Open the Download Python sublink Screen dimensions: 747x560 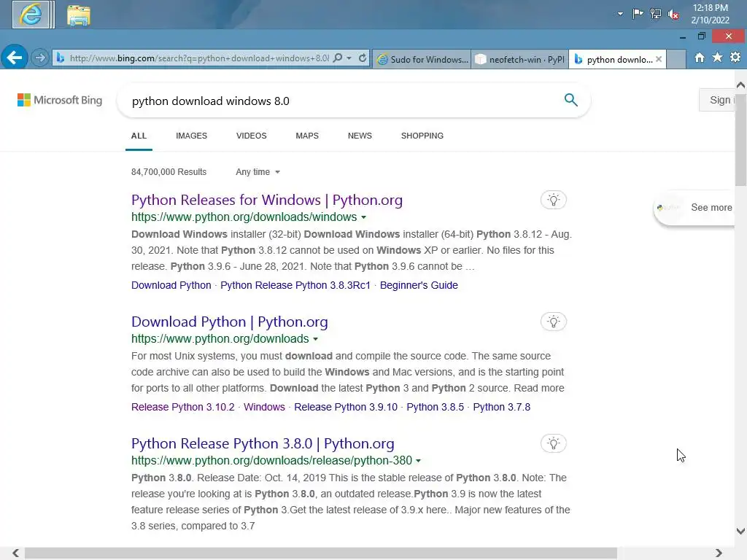click(x=171, y=285)
